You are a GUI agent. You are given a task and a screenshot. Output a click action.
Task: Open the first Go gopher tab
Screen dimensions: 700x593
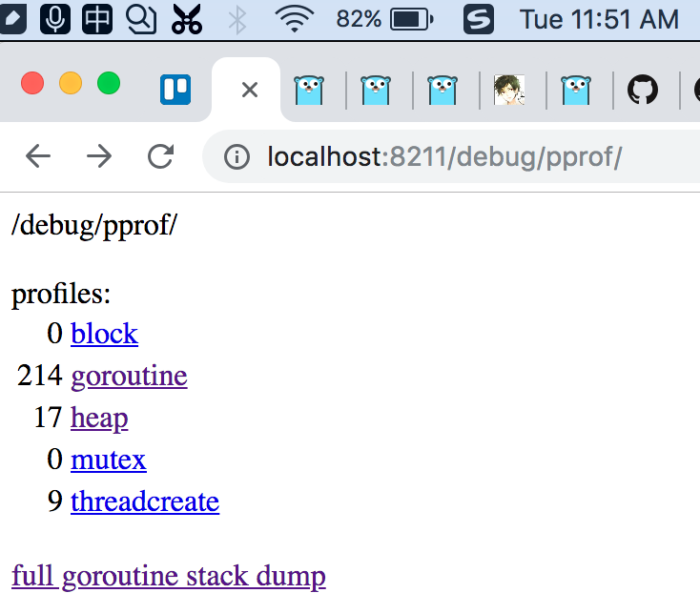(309, 91)
